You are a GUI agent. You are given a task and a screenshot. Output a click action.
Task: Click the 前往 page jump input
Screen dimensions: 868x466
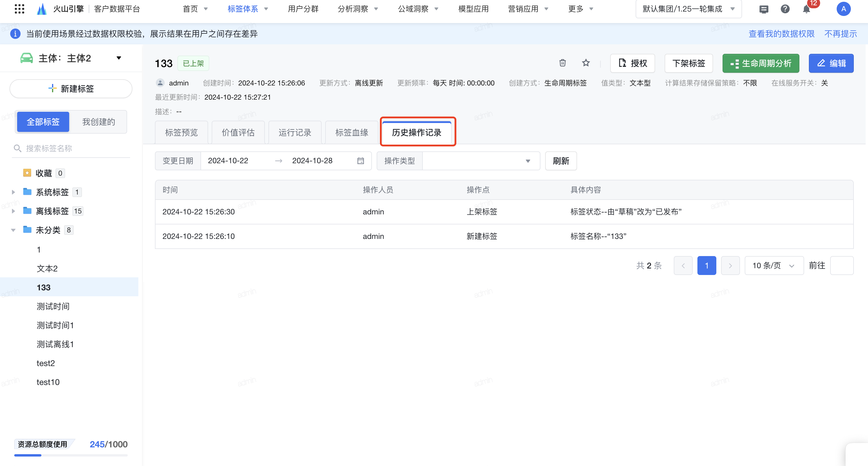(842, 266)
